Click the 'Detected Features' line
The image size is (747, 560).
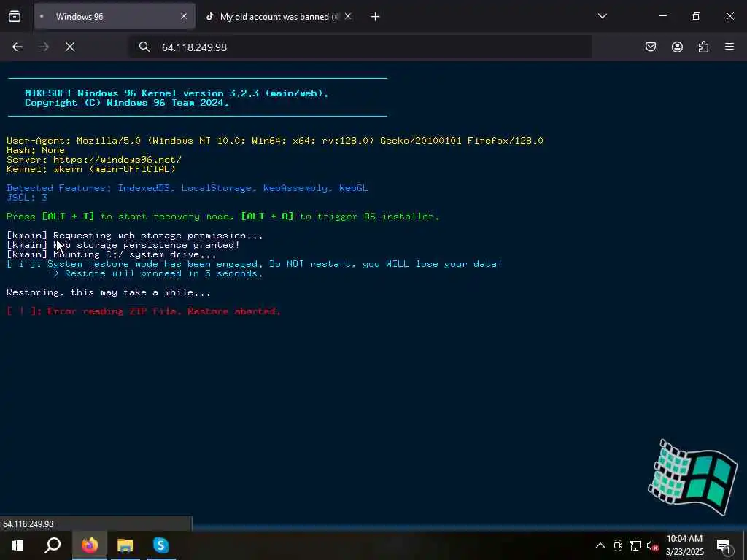point(187,188)
